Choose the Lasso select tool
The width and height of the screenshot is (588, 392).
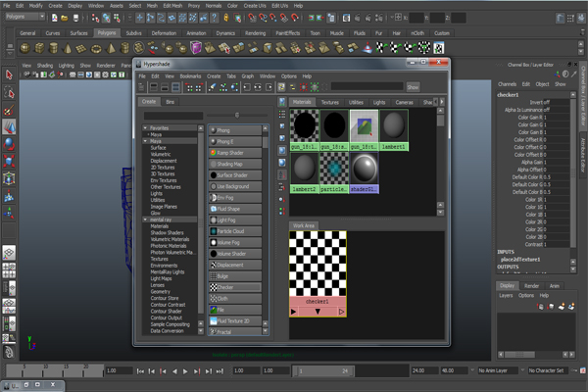pyautogui.click(x=9, y=93)
